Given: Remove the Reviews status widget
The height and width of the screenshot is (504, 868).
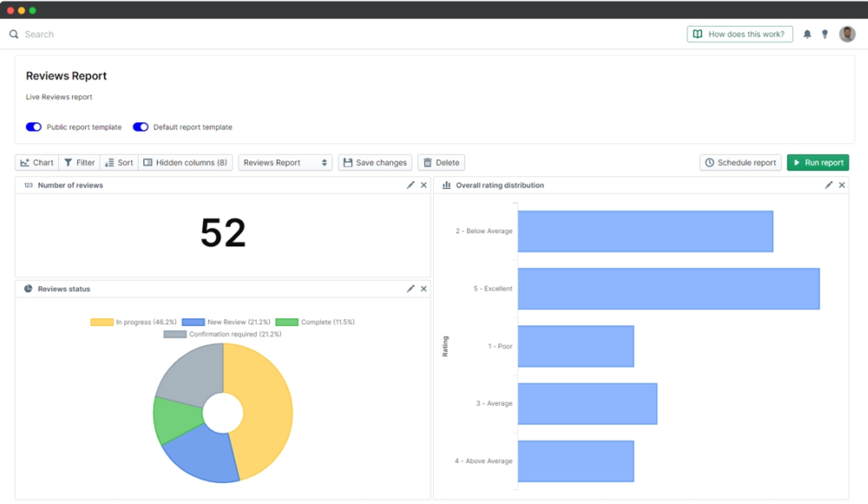Looking at the screenshot, I should [x=424, y=289].
